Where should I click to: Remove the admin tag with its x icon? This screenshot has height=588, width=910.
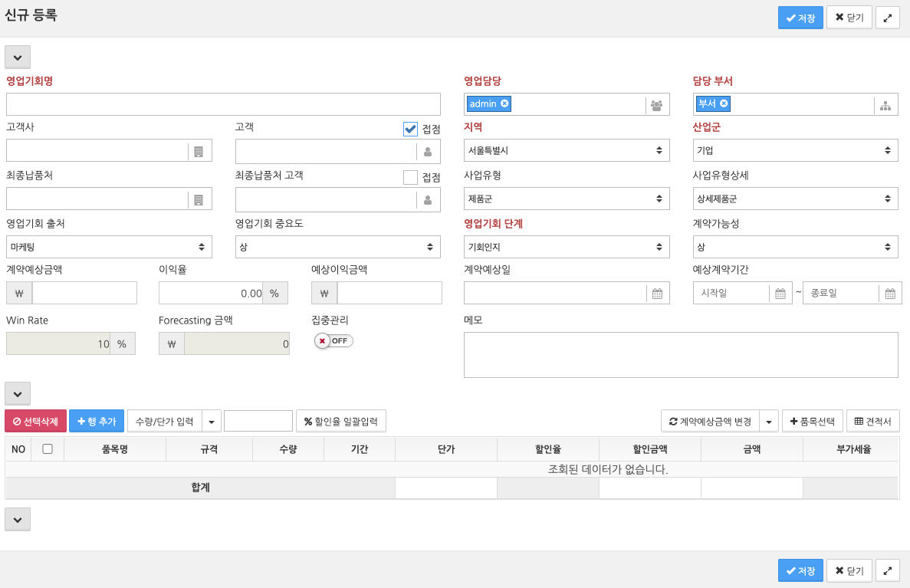(x=504, y=103)
